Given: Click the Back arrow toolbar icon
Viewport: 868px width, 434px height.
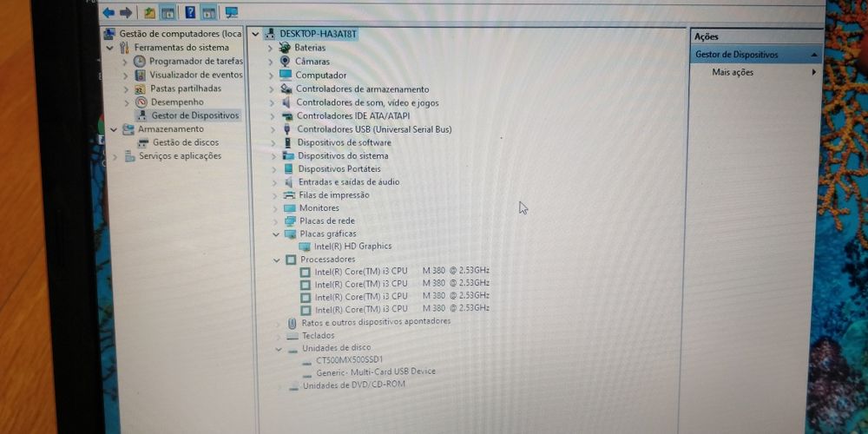Looking at the screenshot, I should click(x=109, y=12).
